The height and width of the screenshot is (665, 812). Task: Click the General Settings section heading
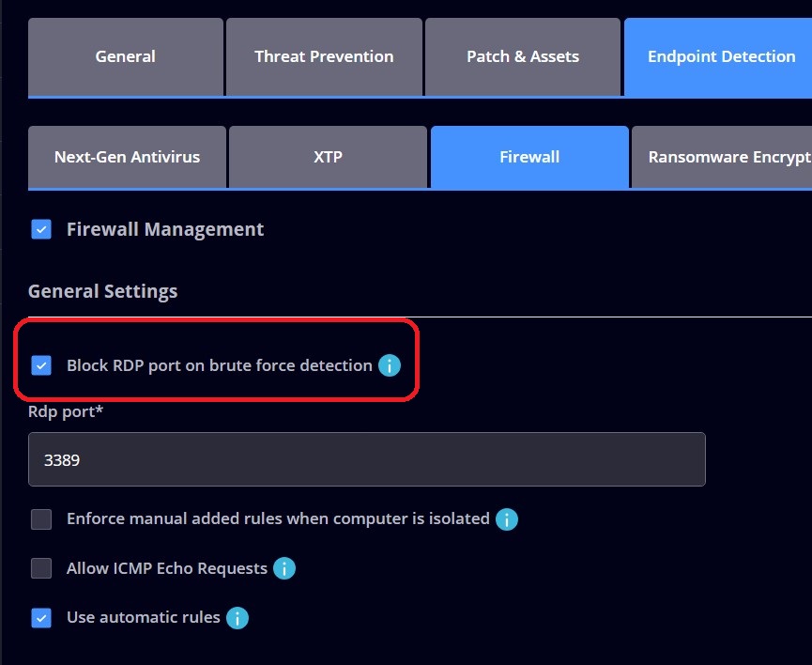(102, 291)
